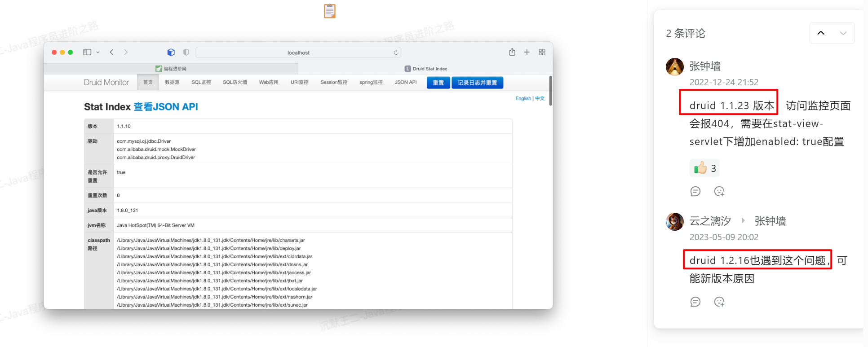The height and width of the screenshot is (347, 868).
Task: Switch to the 编程进阶网 tab
Action: [x=171, y=69]
